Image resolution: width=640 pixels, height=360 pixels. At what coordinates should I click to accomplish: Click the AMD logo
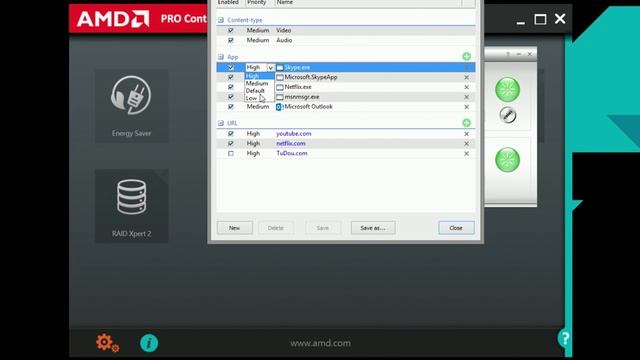[x=113, y=19]
